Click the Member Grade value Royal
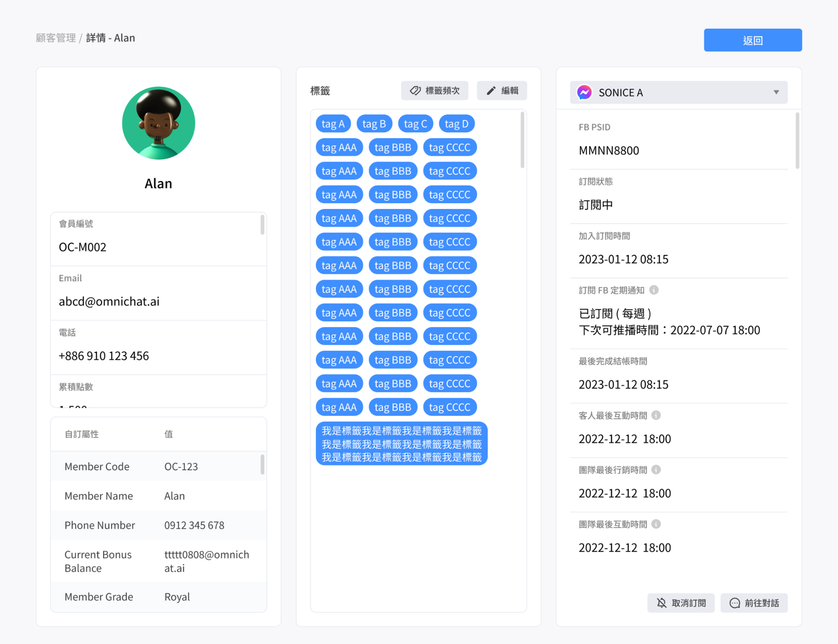 coord(177,597)
